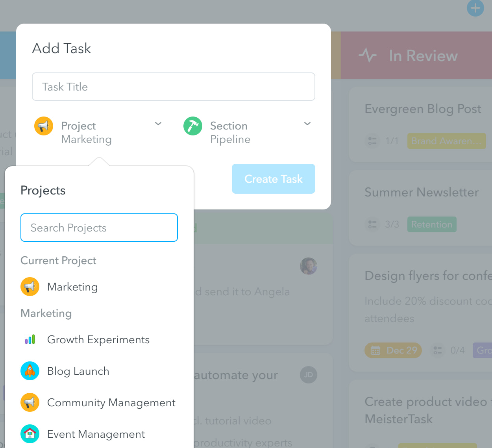The width and height of the screenshot is (492, 448).
Task: Focus the Task Title input field
Action: [174, 87]
